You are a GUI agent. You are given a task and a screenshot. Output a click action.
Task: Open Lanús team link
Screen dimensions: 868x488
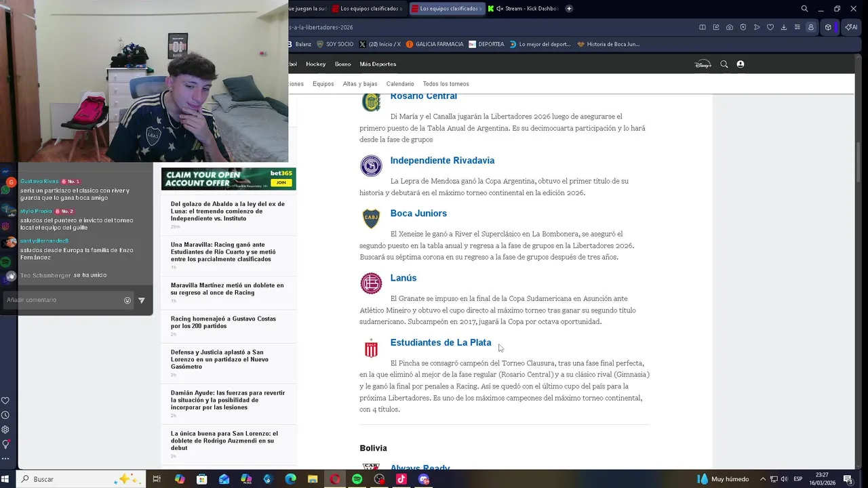(x=403, y=278)
